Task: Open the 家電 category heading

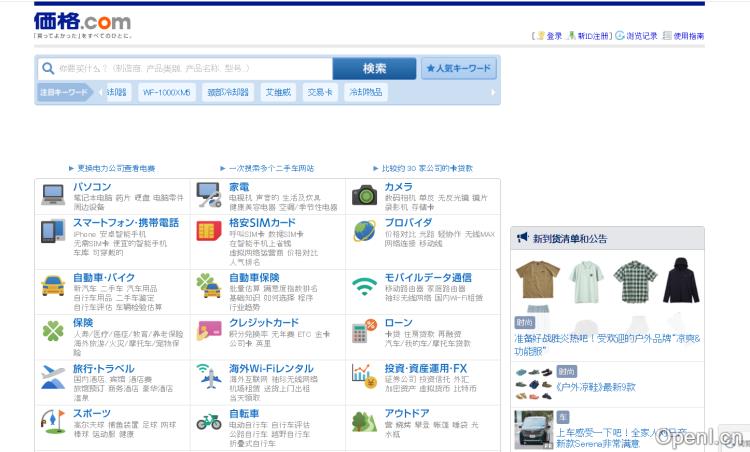Action: point(239,187)
